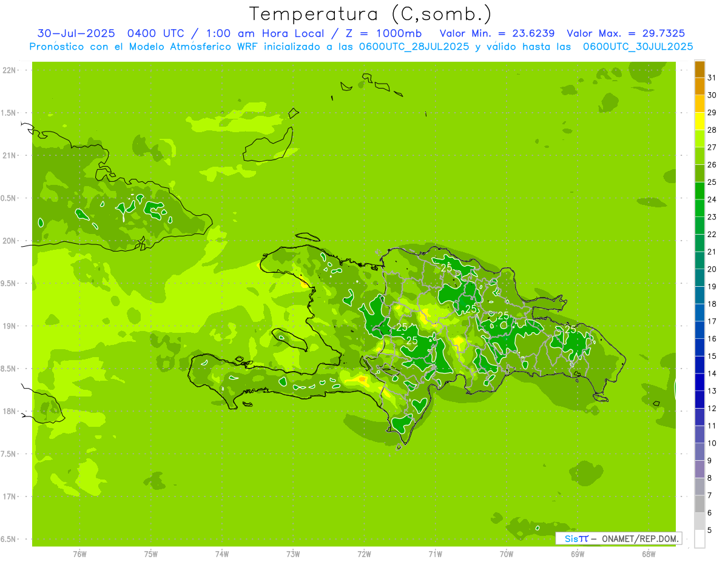Image resolution: width=728 pixels, height=562 pixels.
Task: Click initialization time '0600UTC_28JUL2025'
Action: click(x=414, y=47)
